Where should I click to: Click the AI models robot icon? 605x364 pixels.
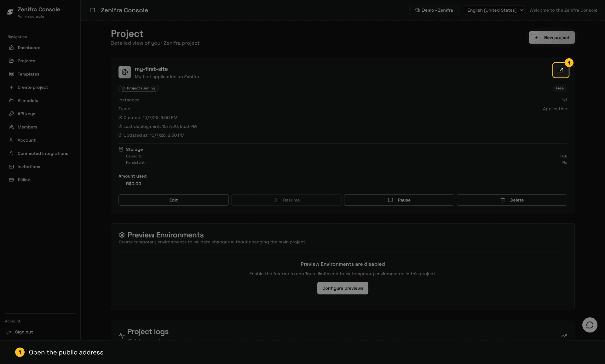(11, 100)
